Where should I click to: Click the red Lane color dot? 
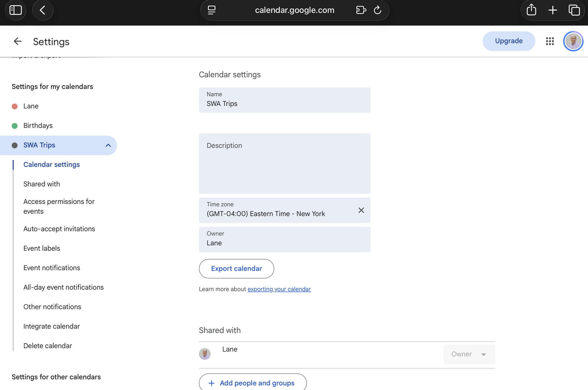click(x=15, y=106)
